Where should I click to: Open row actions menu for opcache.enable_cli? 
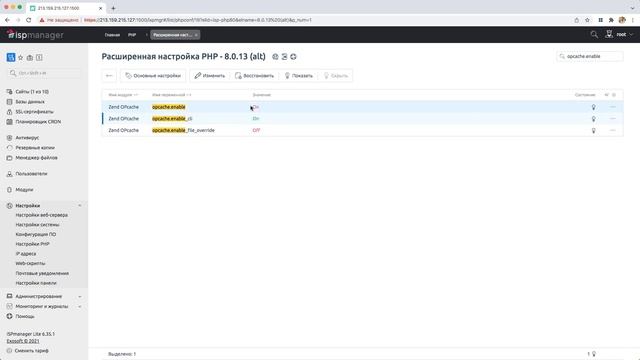(x=613, y=119)
